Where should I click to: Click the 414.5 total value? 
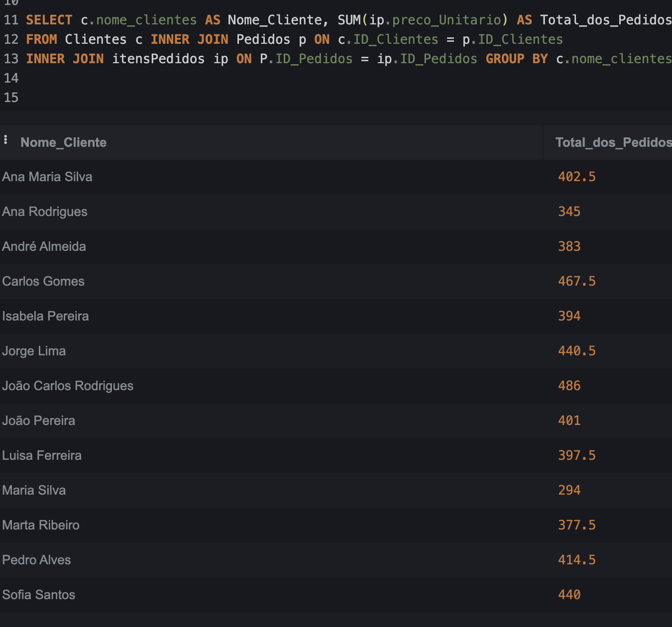(x=576, y=560)
